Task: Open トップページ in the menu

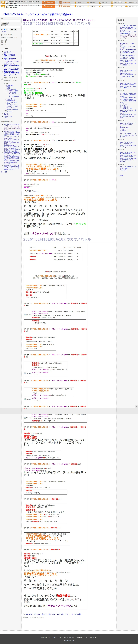Action: [x=7, y=51]
